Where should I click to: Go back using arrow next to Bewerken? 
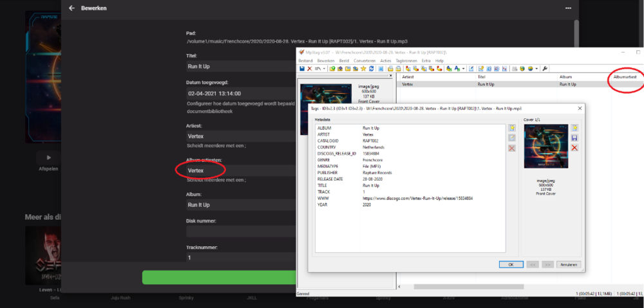pyautogui.click(x=71, y=8)
